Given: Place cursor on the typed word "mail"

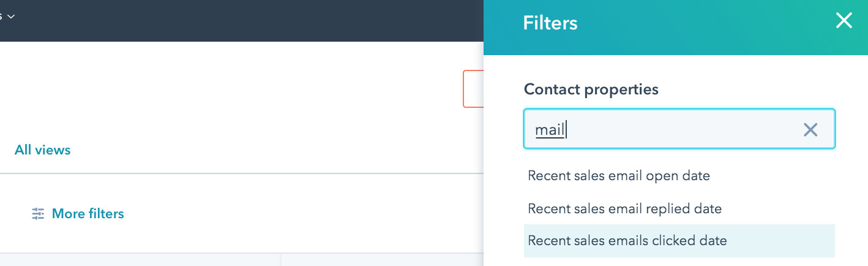Looking at the screenshot, I should (x=549, y=130).
